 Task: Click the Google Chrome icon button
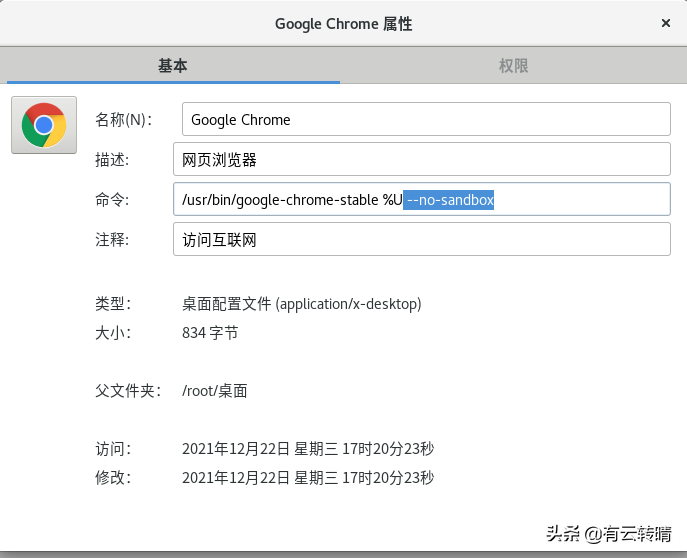click(x=44, y=125)
